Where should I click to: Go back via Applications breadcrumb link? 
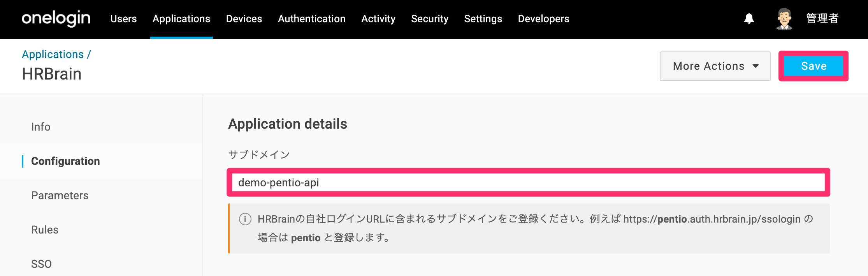click(x=53, y=54)
